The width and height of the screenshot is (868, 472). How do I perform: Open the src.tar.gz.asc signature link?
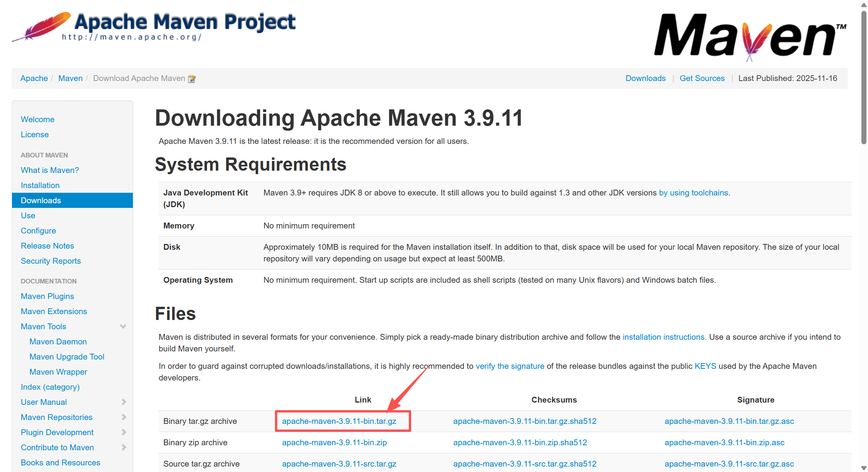(729, 464)
